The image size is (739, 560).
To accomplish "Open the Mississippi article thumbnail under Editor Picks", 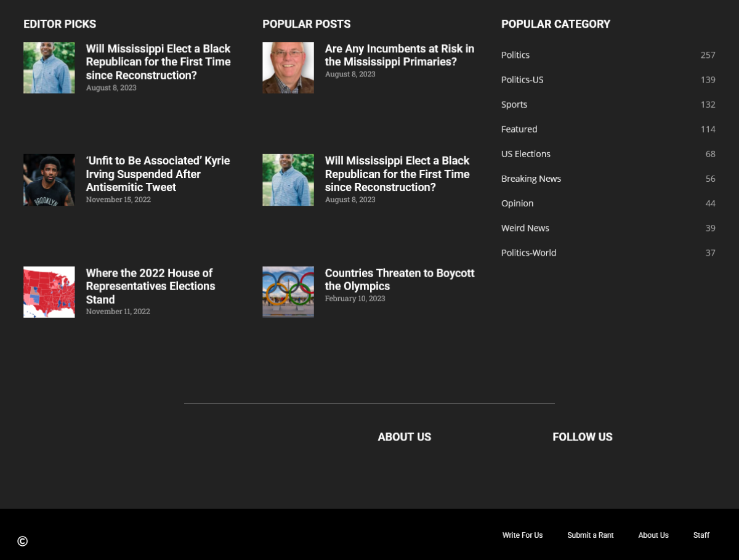I will click(49, 68).
